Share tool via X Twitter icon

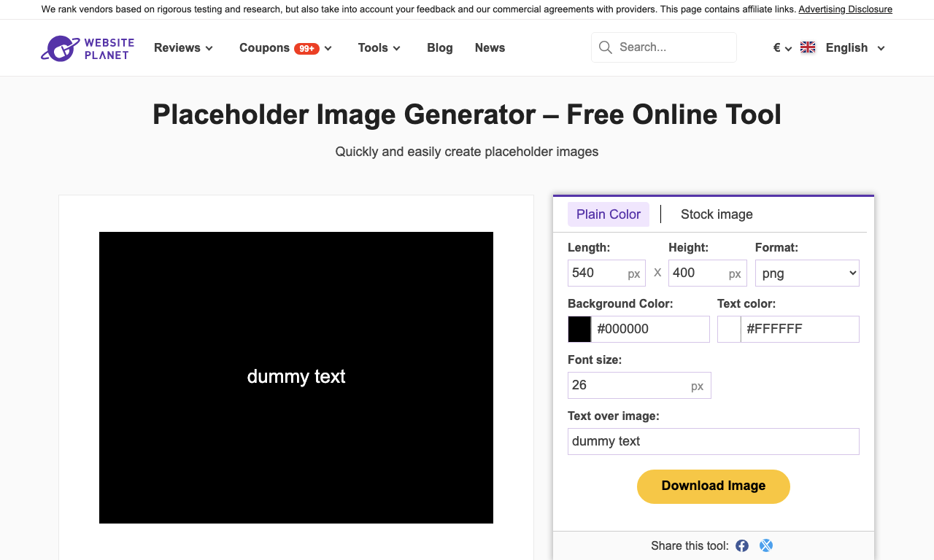point(765,545)
